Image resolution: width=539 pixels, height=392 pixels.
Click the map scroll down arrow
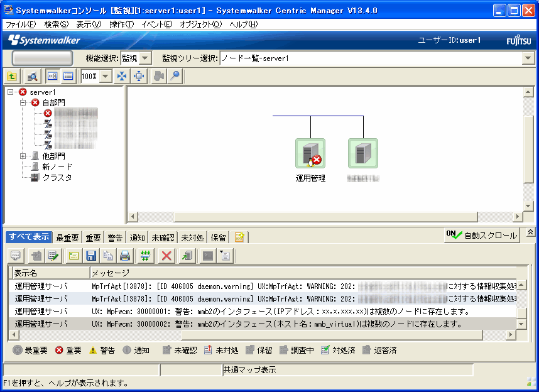coord(528,206)
